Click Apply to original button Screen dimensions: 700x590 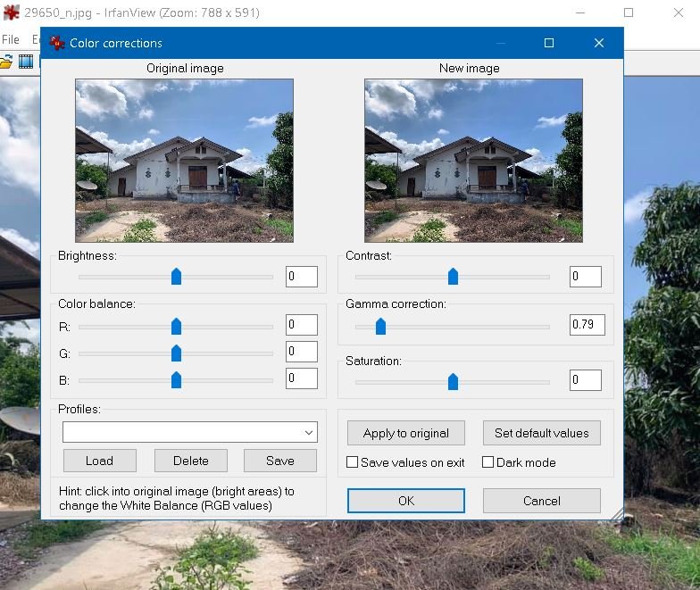[x=405, y=433]
